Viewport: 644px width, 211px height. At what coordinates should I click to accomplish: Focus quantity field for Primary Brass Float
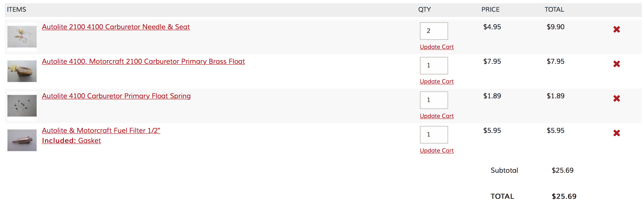point(434,66)
